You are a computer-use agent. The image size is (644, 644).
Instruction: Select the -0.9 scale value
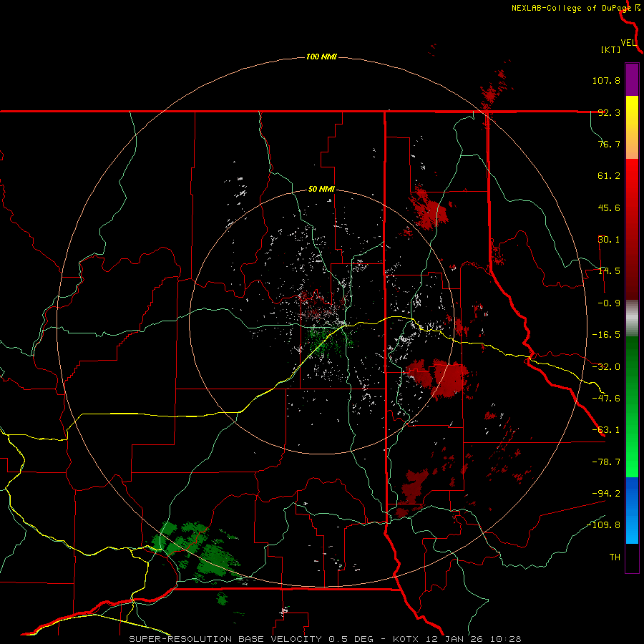click(x=609, y=303)
